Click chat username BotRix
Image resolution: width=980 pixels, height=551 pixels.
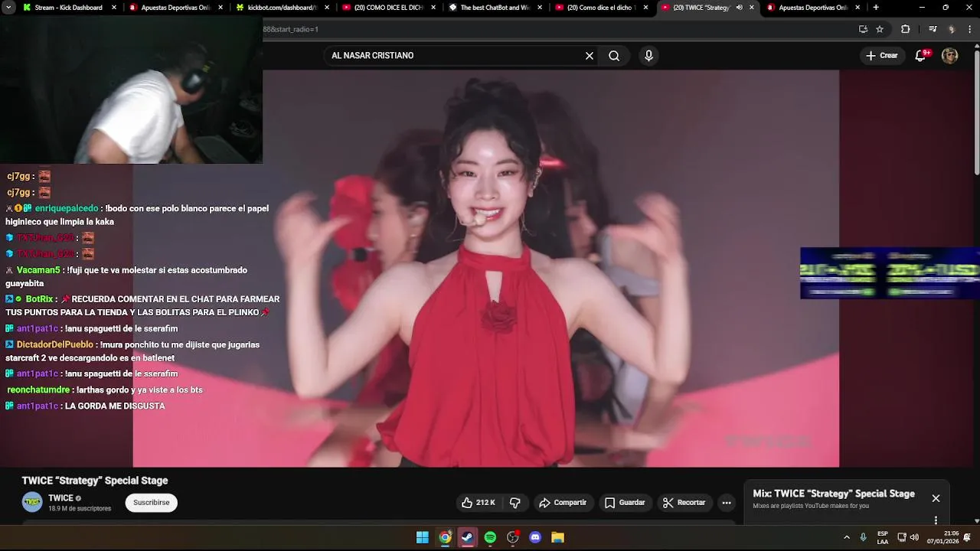39,299
